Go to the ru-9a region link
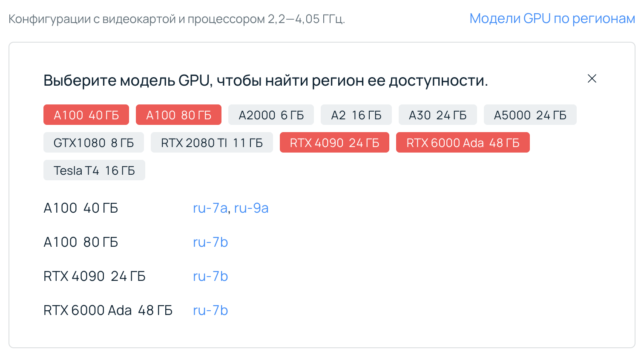Image resolution: width=644 pixels, height=358 pixels. click(x=251, y=208)
